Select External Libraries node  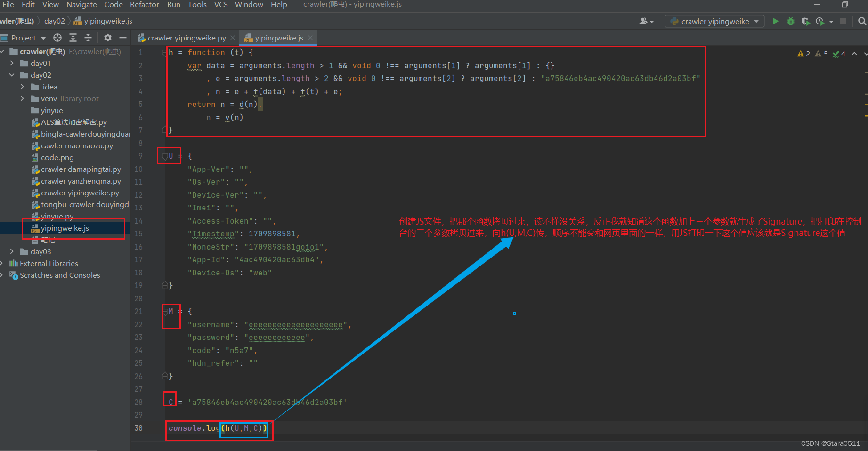[49, 263]
